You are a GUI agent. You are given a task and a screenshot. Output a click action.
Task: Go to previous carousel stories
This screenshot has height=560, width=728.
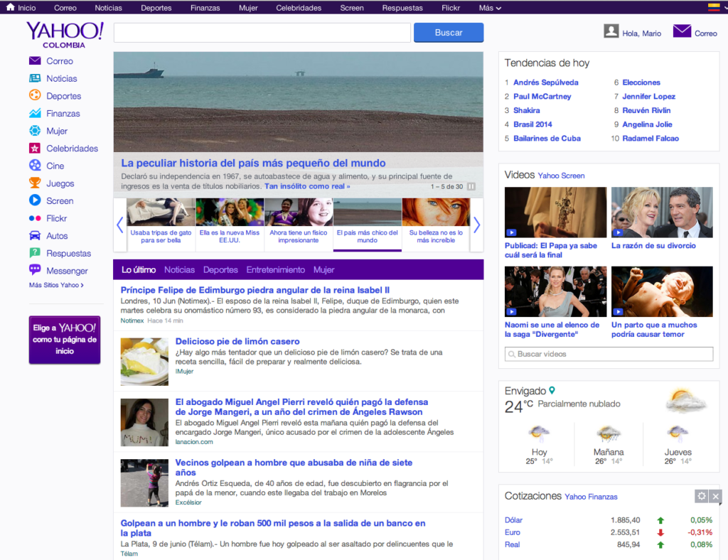(x=119, y=225)
